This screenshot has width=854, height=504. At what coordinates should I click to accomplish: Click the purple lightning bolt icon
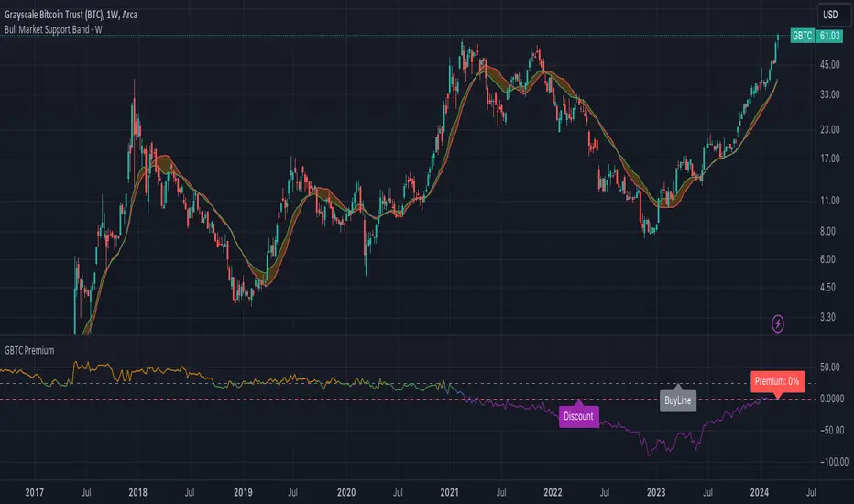[778, 323]
